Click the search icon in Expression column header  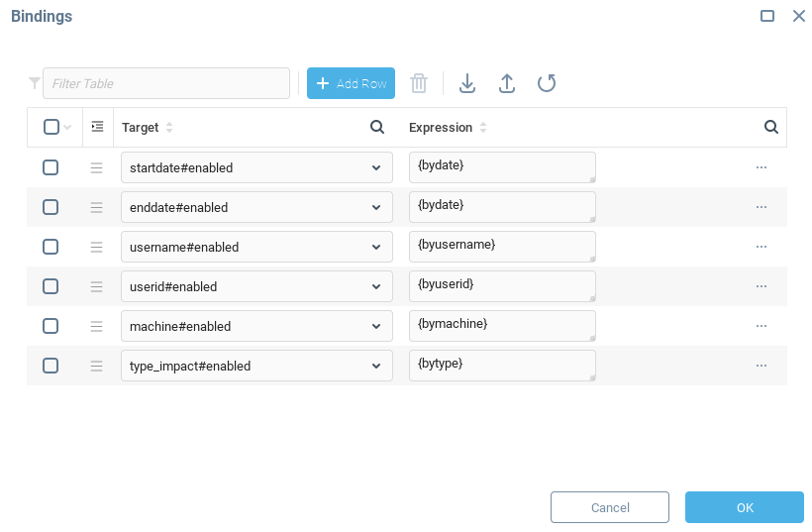[x=770, y=127]
